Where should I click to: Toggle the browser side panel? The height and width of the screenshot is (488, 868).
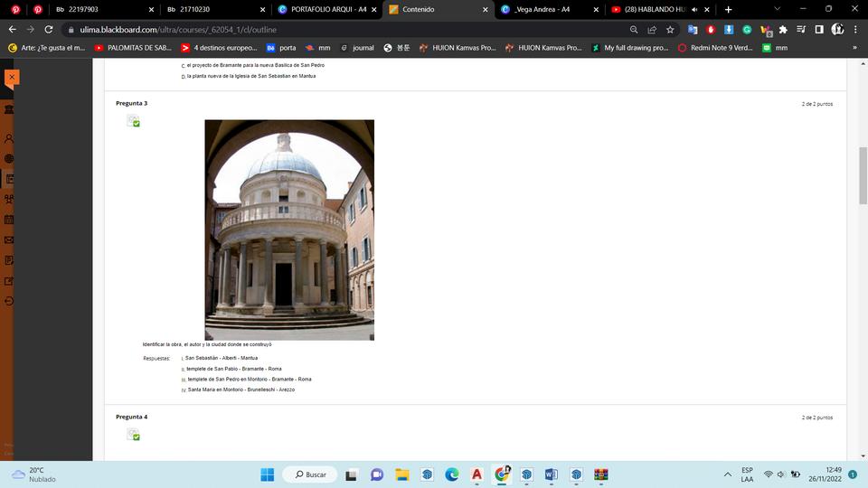point(819,29)
